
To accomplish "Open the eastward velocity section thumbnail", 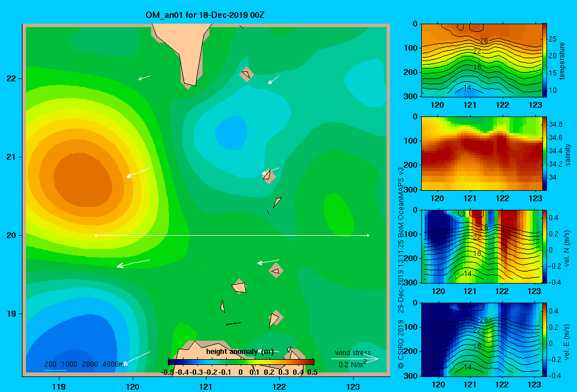I will pos(481,340).
